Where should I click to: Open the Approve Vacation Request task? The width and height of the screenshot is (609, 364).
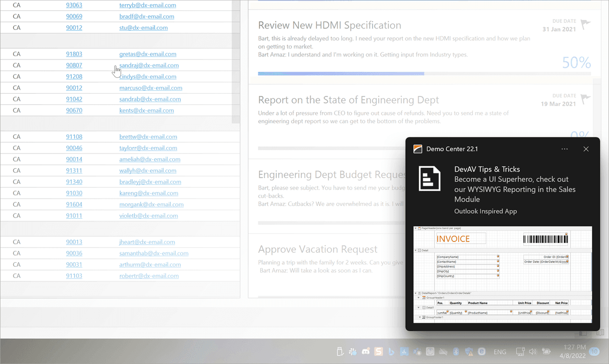318,249
